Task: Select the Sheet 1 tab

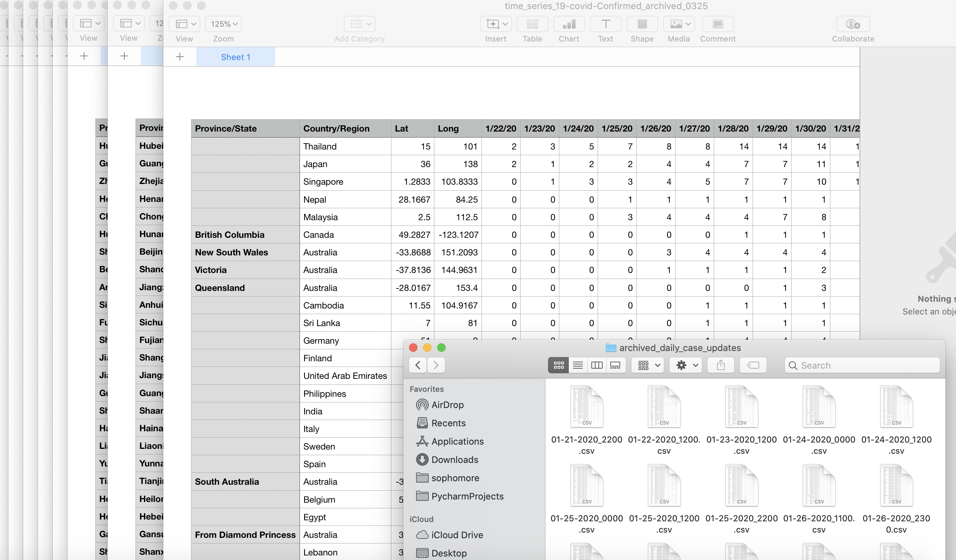Action: point(235,57)
